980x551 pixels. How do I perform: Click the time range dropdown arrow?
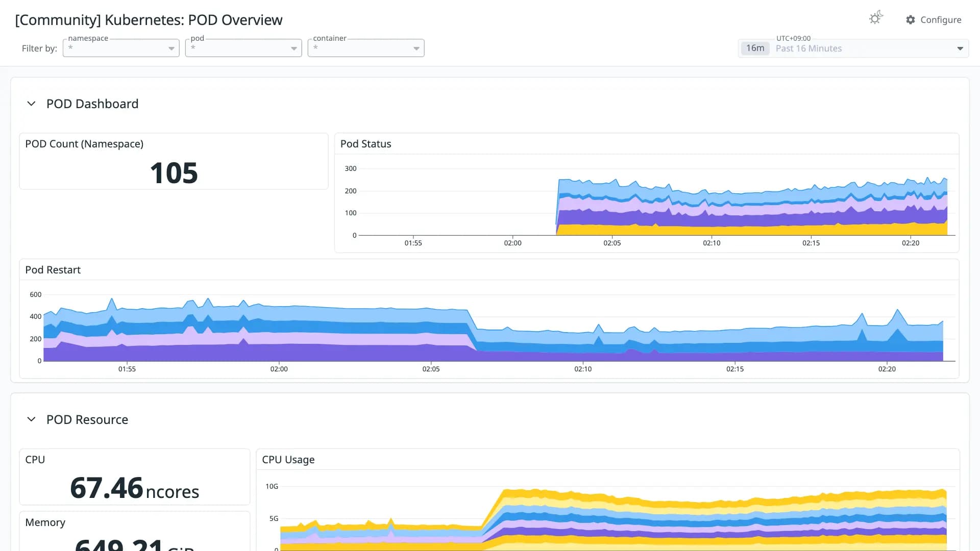tap(960, 48)
